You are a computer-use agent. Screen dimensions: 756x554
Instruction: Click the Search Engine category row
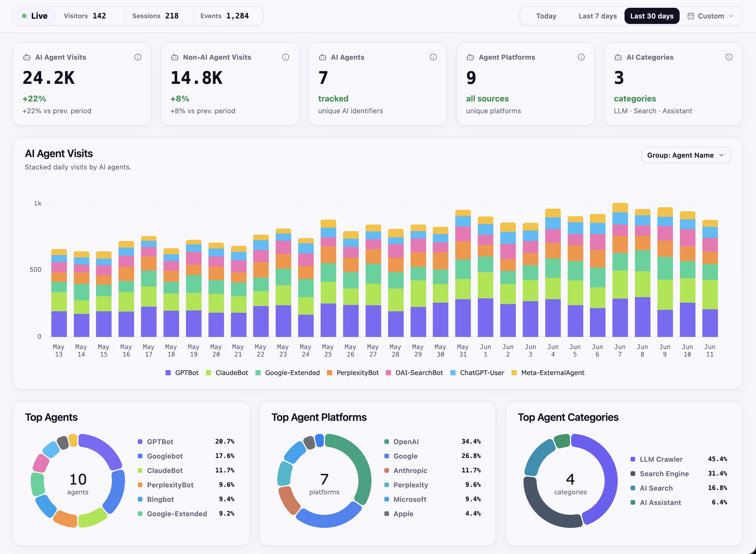click(679, 474)
